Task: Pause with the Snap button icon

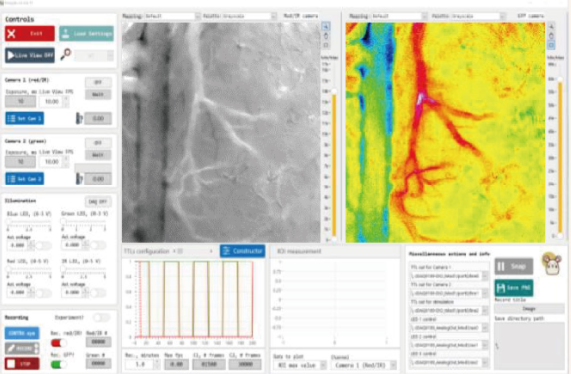Action: tap(513, 267)
